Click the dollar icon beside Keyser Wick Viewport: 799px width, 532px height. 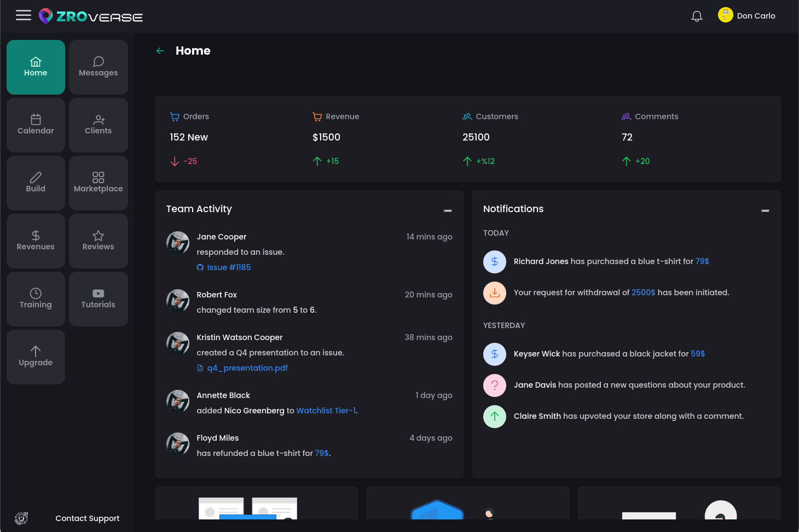tap(495, 354)
